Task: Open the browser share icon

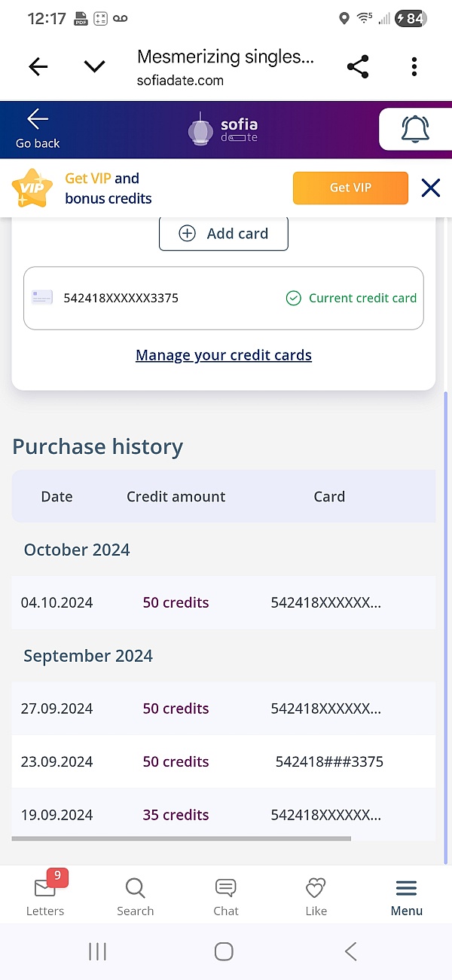Action: 358,67
